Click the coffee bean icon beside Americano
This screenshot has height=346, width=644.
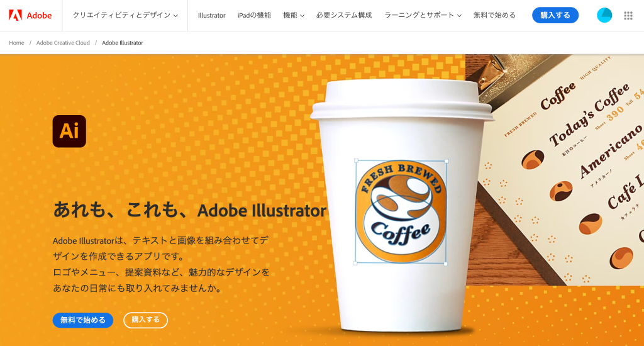click(x=561, y=191)
